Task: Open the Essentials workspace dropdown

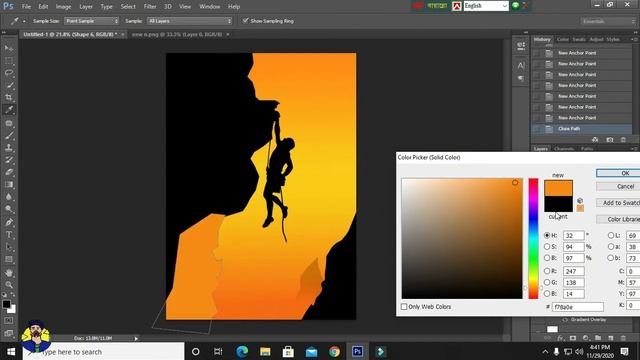Action: coord(609,21)
